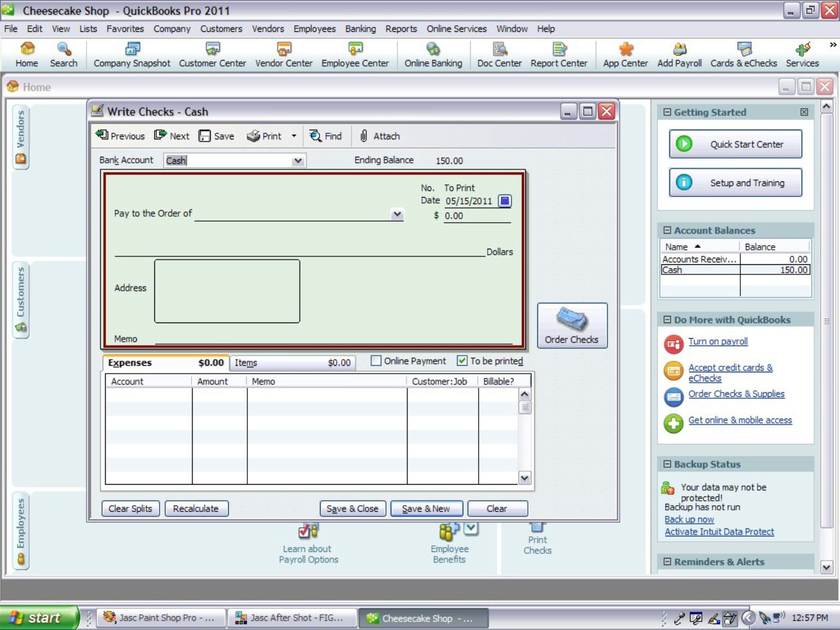Open the Employee Center

point(355,55)
